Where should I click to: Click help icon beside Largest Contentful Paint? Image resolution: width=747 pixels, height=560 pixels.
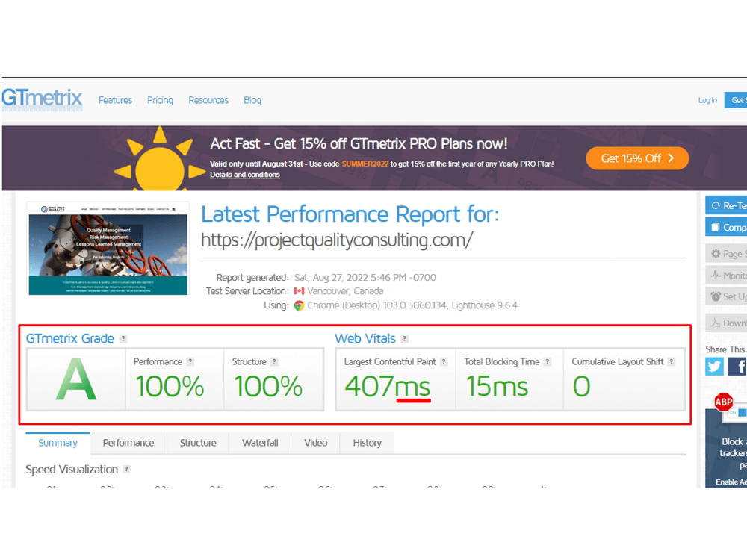point(444,361)
